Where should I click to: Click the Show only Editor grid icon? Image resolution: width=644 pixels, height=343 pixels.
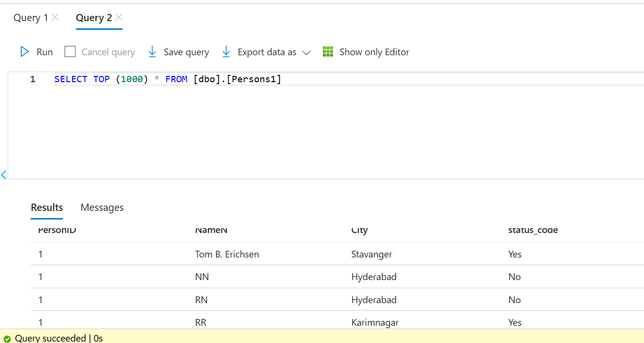pos(328,51)
